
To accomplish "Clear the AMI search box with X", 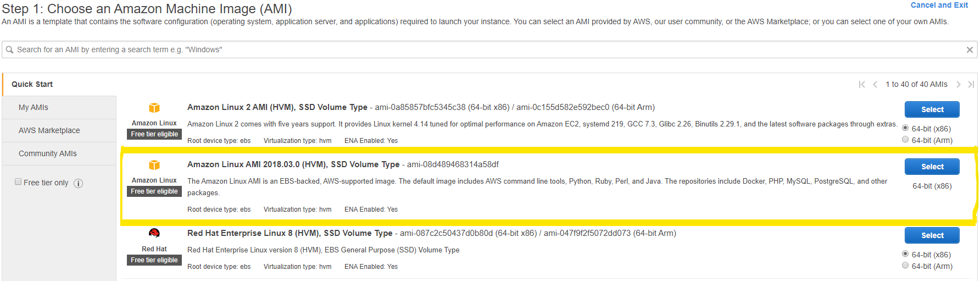I will coord(970,49).
